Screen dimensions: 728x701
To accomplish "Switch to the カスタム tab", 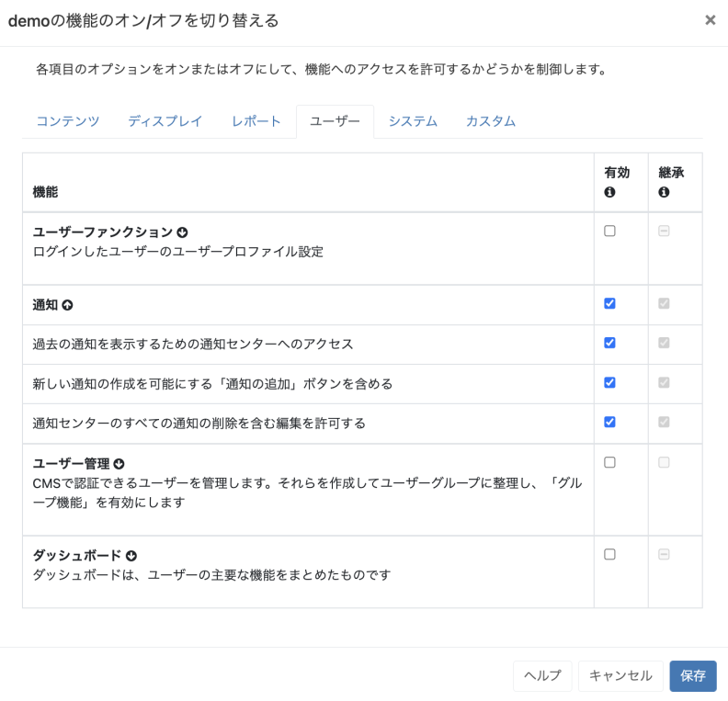I will 491,121.
